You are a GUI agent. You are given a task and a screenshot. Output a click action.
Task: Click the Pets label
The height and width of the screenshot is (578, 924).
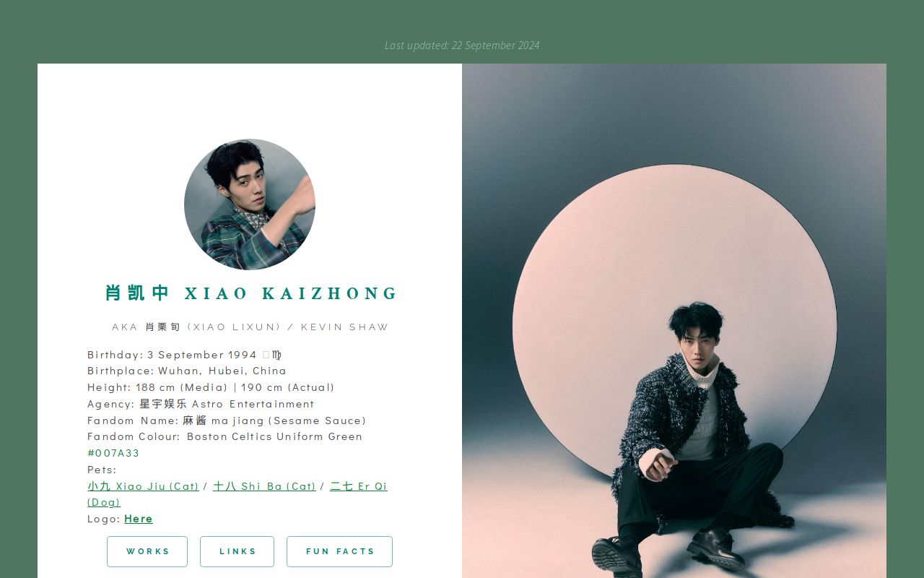pyautogui.click(x=102, y=470)
